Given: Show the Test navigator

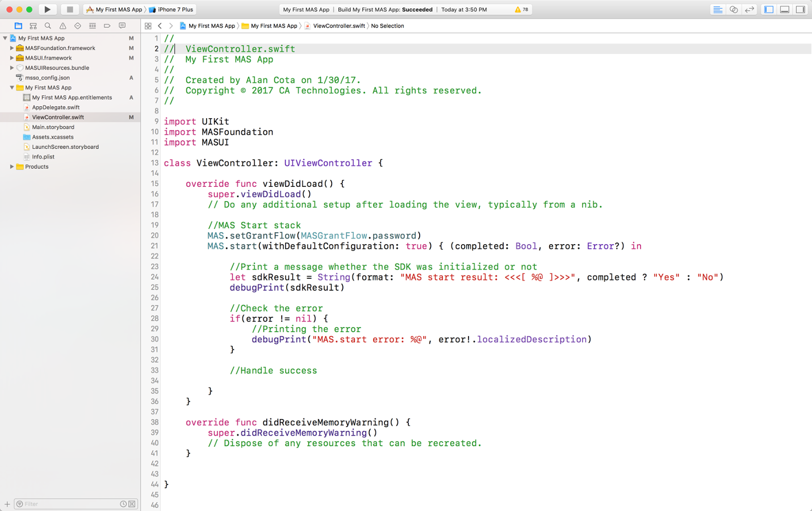Looking at the screenshot, I should (78, 26).
